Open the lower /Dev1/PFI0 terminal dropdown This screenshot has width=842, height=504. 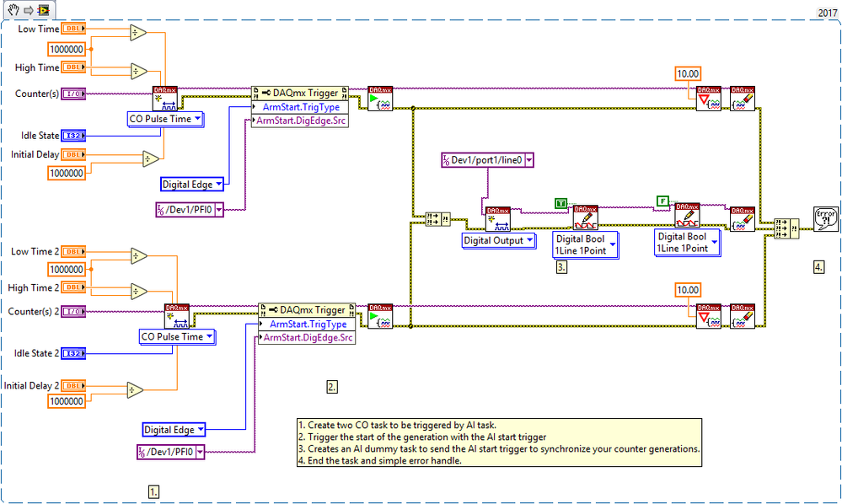click(201, 452)
